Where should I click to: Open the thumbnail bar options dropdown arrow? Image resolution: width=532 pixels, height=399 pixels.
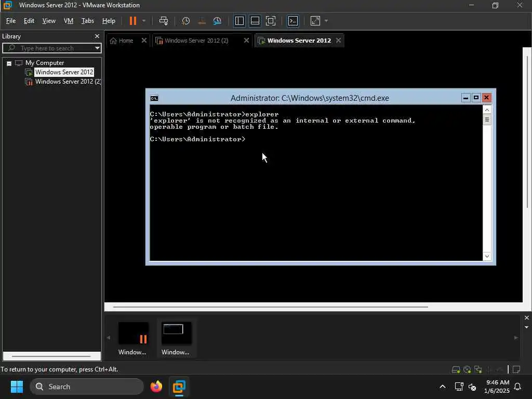pyautogui.click(x=527, y=327)
